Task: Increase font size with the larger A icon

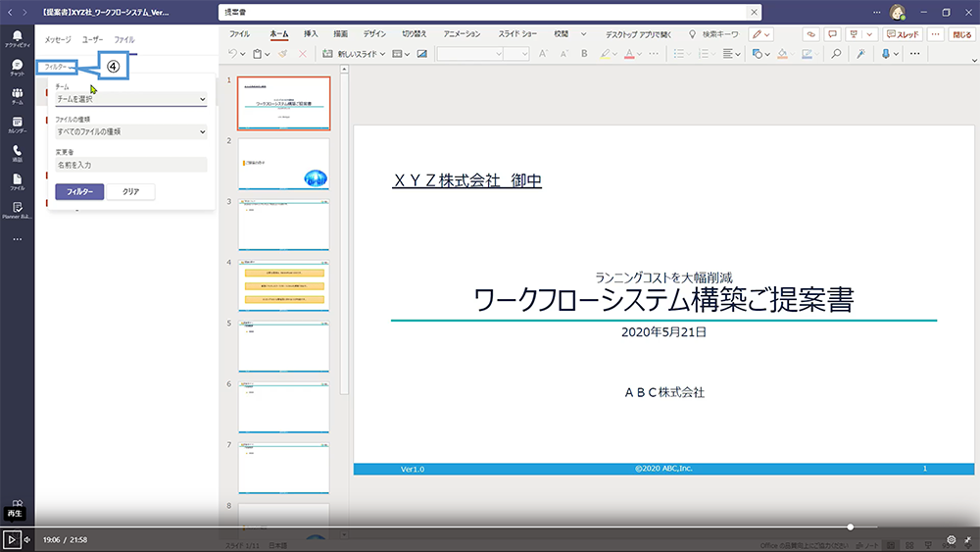Action: click(x=543, y=54)
